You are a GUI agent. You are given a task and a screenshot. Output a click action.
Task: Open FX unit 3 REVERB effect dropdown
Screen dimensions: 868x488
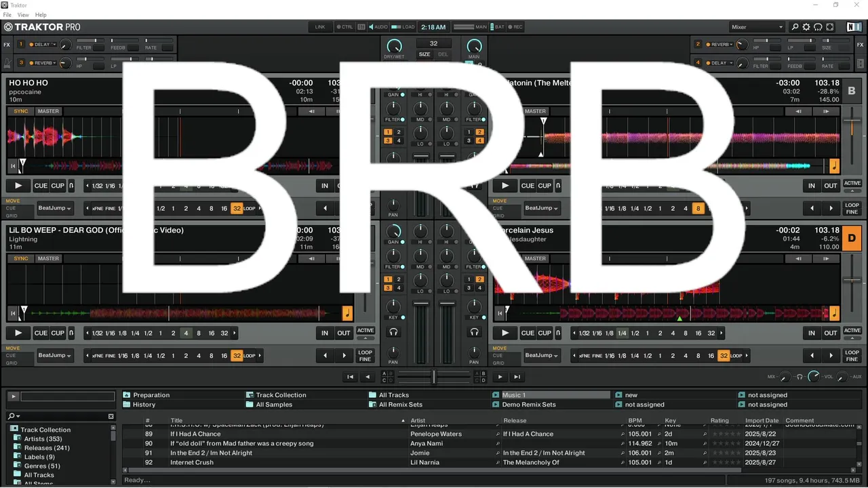(43, 63)
